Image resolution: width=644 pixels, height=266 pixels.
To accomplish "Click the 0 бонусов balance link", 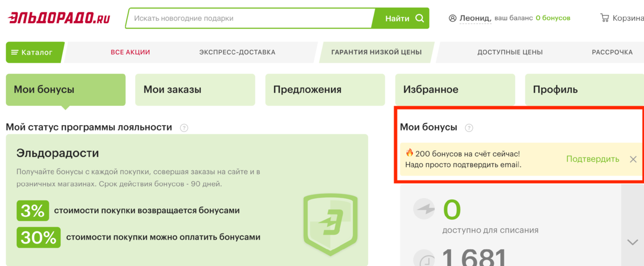I will (553, 18).
